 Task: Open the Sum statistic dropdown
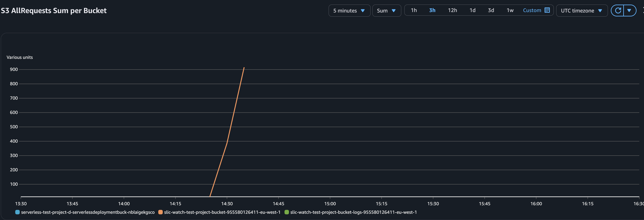(387, 11)
